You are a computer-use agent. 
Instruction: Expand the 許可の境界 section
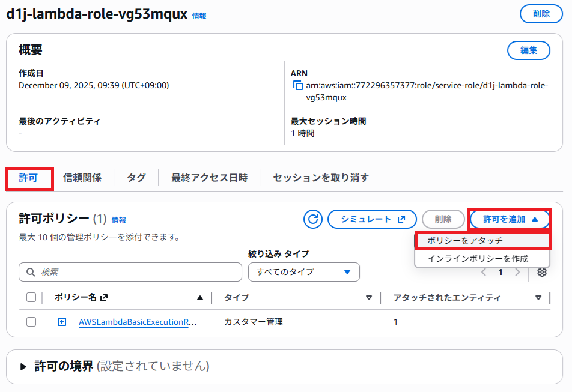23,366
